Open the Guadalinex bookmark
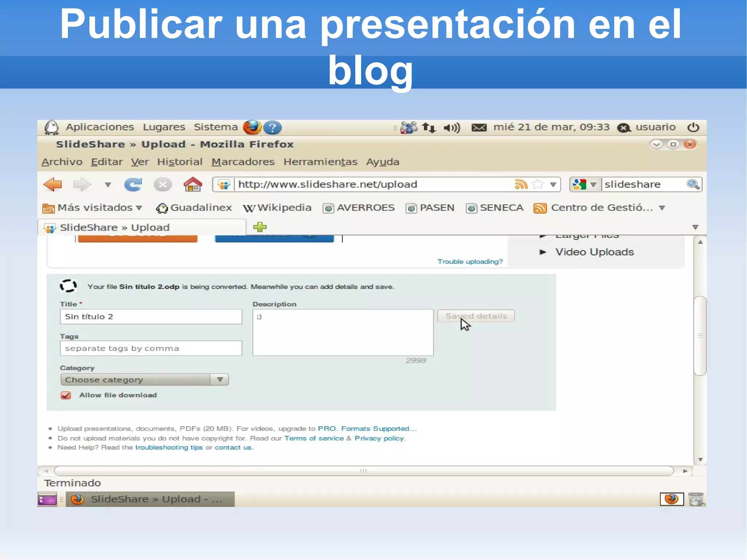The width and height of the screenshot is (747, 560). (194, 208)
